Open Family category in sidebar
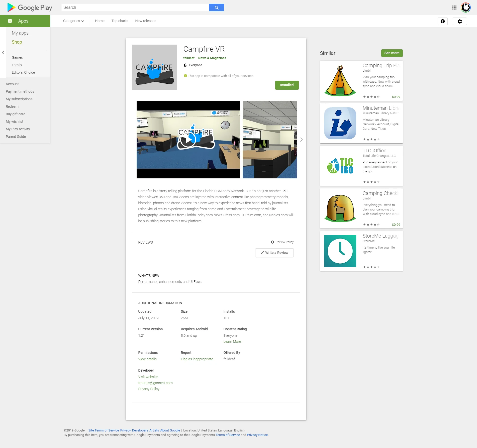Screen dimensions: 477x448 tap(17, 65)
